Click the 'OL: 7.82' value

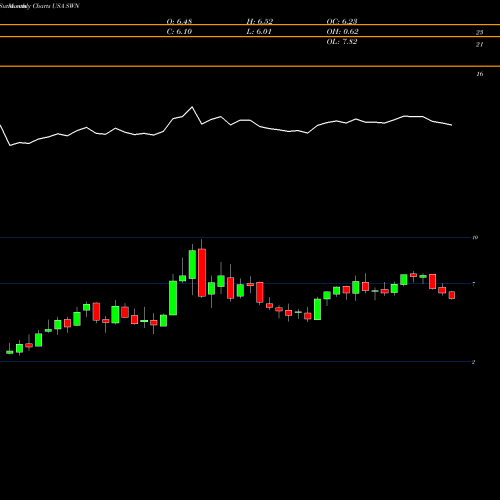pyautogui.click(x=342, y=42)
